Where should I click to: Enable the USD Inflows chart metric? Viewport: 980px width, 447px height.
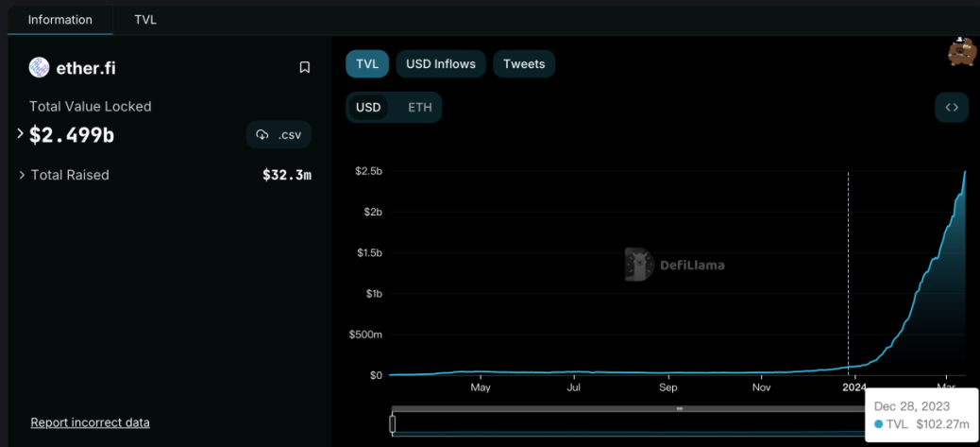(x=441, y=63)
